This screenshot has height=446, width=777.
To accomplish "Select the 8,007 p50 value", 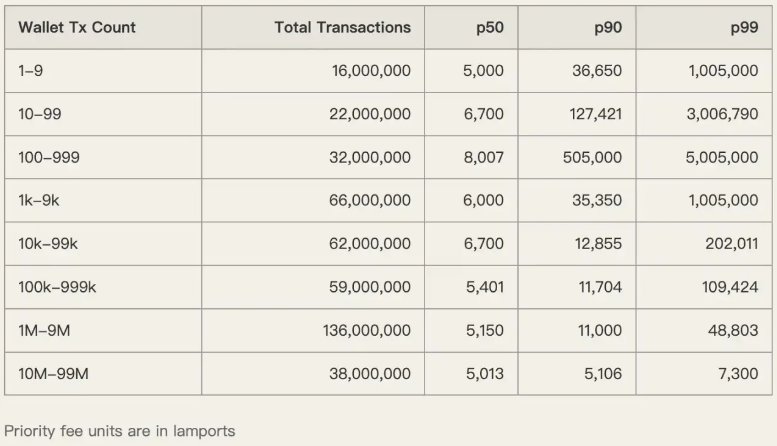I will (x=485, y=157).
